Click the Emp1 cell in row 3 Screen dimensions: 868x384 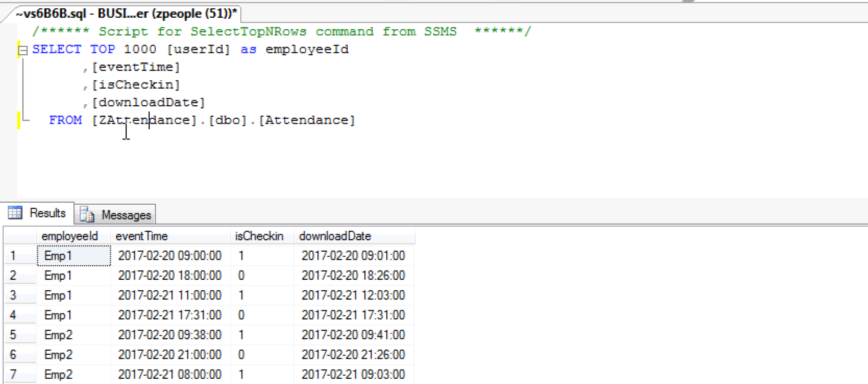[74, 295]
